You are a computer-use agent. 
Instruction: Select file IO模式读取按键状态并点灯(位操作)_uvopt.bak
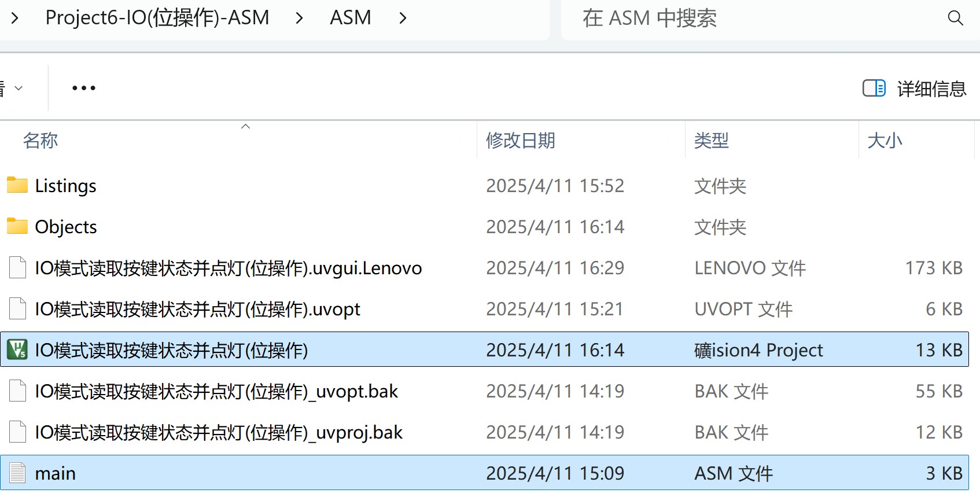tap(216, 391)
